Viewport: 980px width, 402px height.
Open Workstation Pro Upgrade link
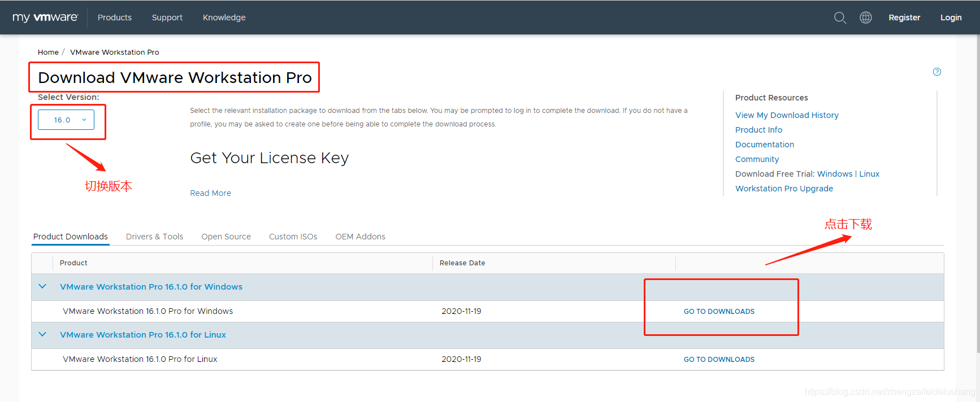(784, 189)
